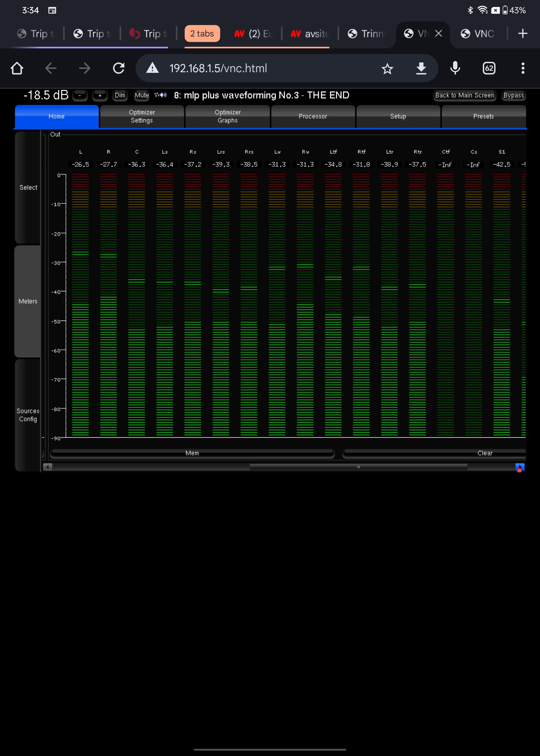Click the -18.5 dB volume readout

[46, 95]
